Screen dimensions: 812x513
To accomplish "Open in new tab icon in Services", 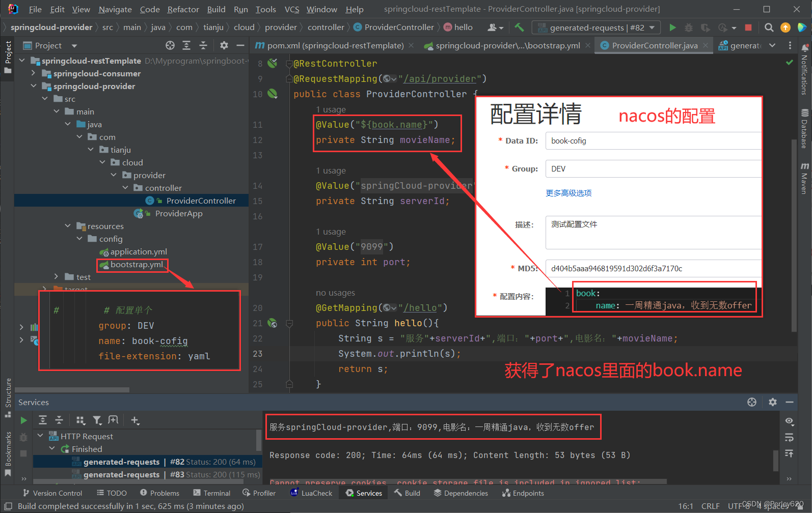I will pyautogui.click(x=113, y=420).
